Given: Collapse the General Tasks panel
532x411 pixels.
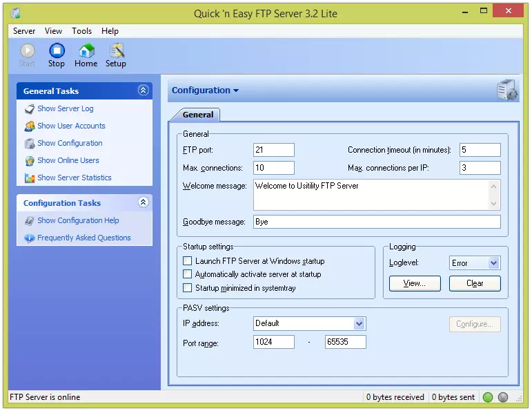Looking at the screenshot, I should (143, 90).
